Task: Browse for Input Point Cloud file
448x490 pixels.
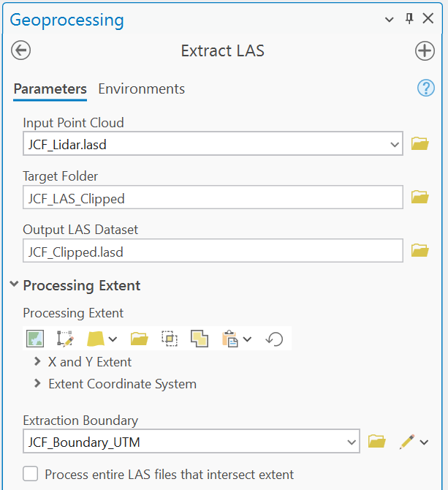Action: tap(419, 144)
